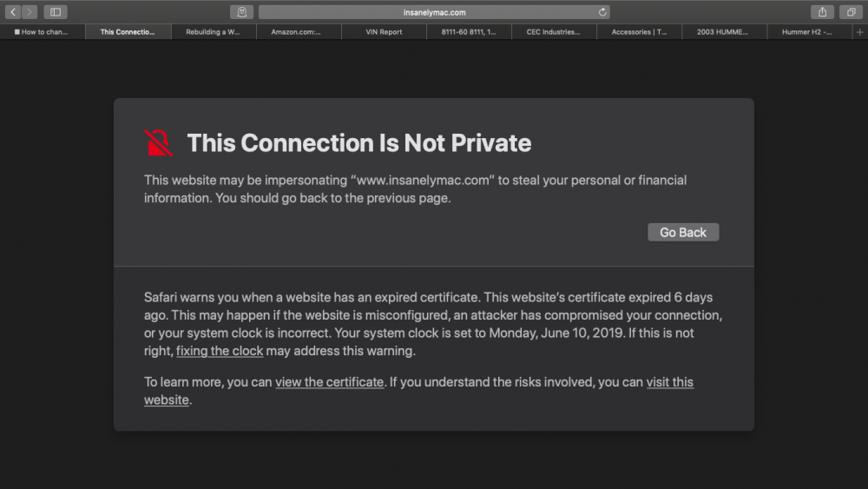Go forward with the forward arrow

coord(30,11)
